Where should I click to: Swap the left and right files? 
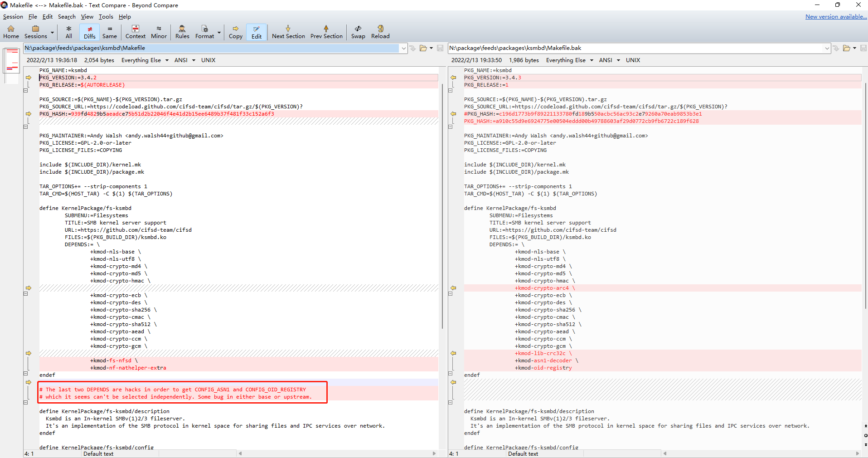pos(358,32)
